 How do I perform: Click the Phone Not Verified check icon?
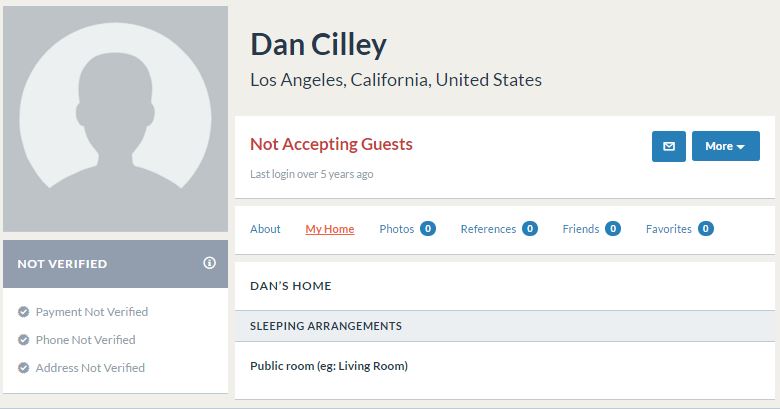[23, 340]
